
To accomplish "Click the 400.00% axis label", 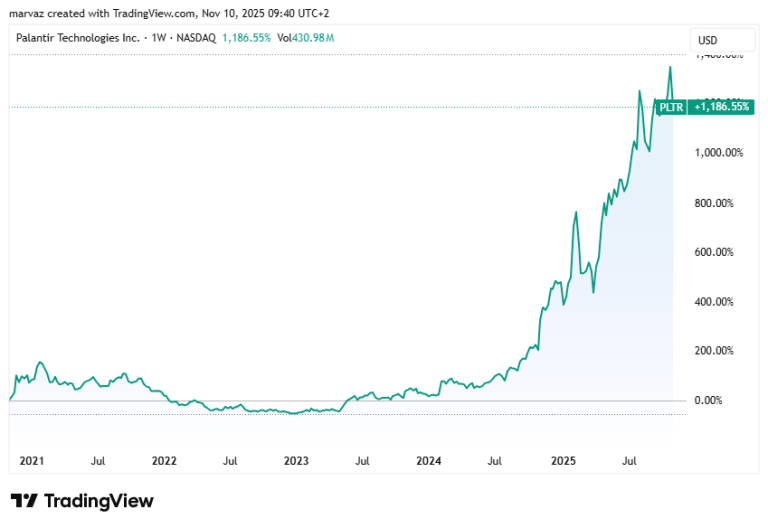I will 714,302.
